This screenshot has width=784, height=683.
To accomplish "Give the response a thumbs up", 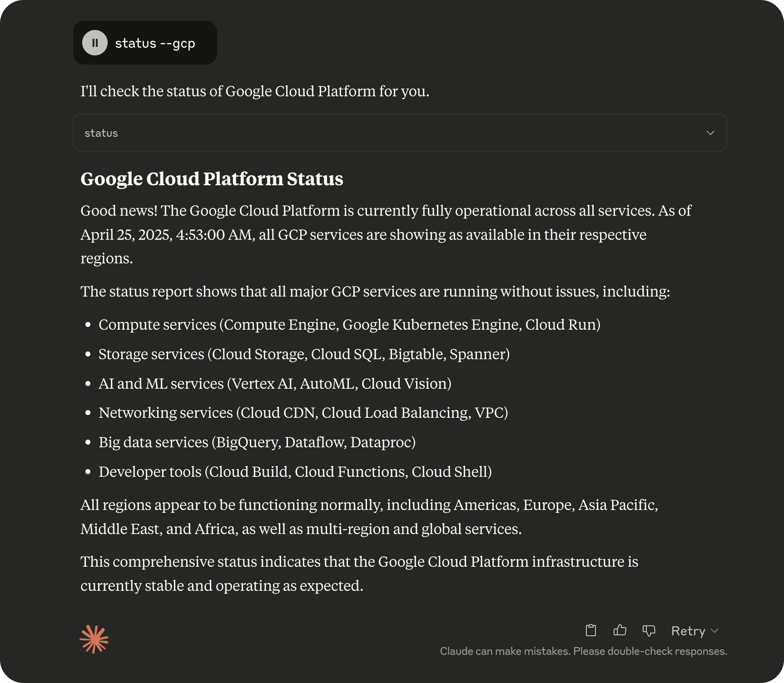I will tap(619, 630).
